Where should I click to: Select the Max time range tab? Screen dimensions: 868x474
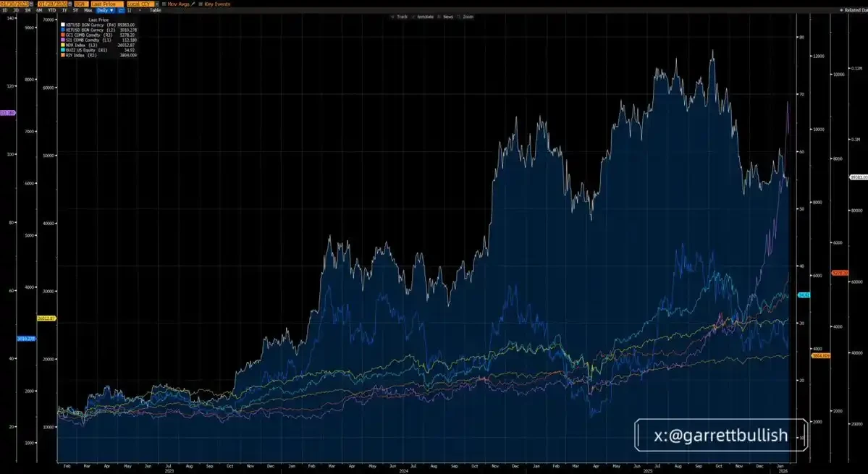tap(88, 10)
